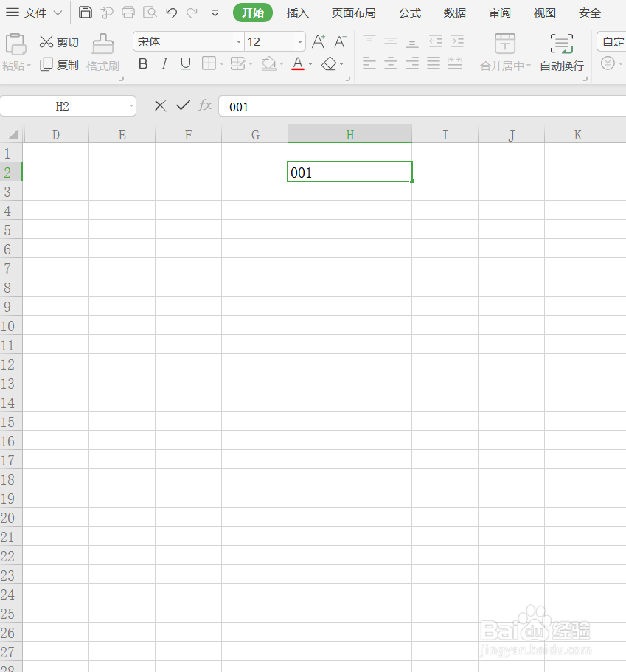Click the fill color bucket icon
This screenshot has height=672, width=626.
268,64
